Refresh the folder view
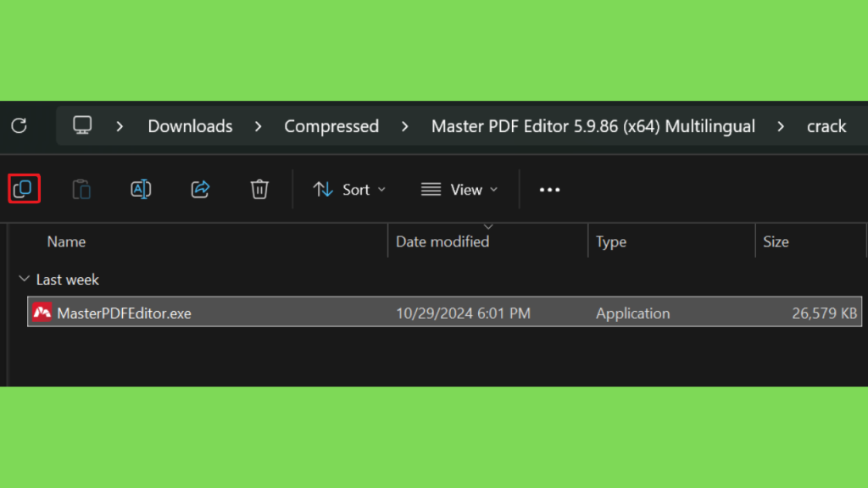Screen dimensions: 868x488 (19, 125)
